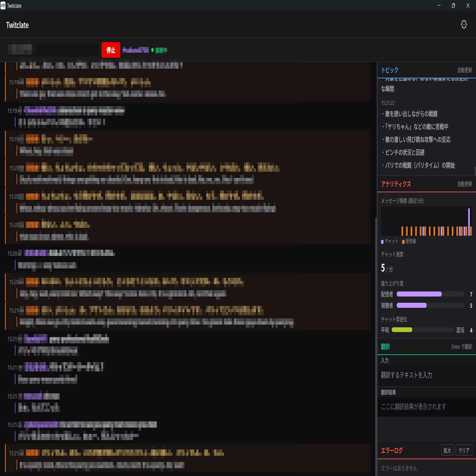476x476 pixels.
Task: Click the 'エラーはありません' message
Action: pyautogui.click(x=399, y=468)
